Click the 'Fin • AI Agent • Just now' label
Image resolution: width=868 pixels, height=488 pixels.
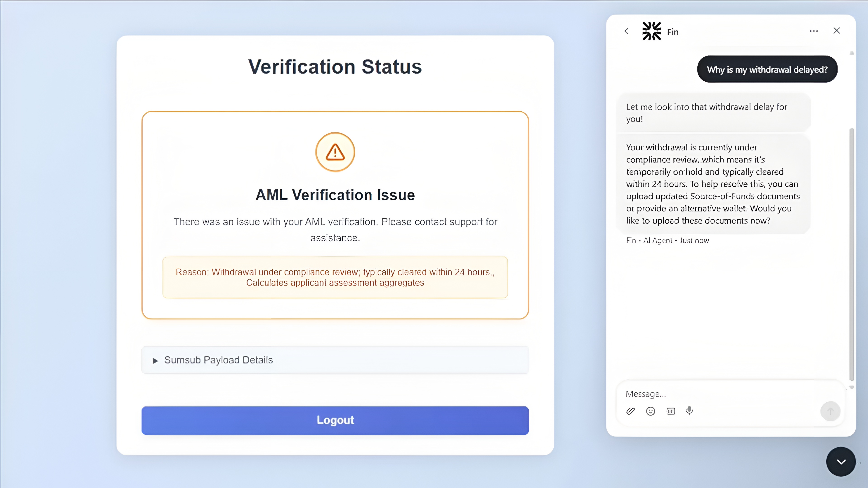point(668,240)
